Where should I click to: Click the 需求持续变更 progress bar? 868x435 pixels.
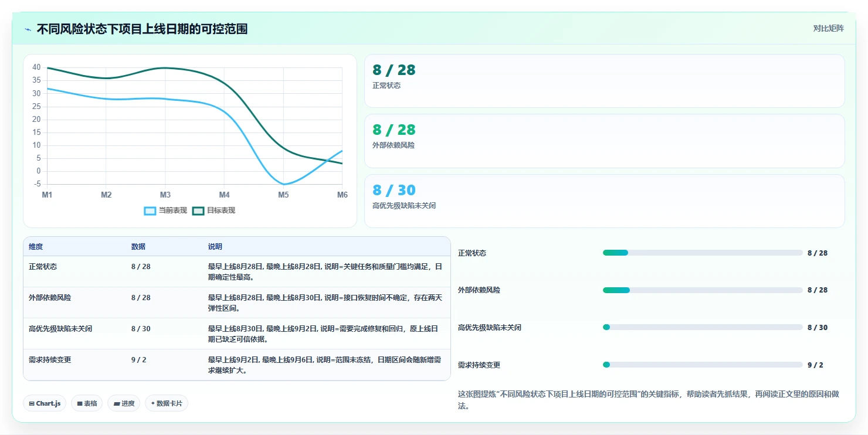coord(703,365)
